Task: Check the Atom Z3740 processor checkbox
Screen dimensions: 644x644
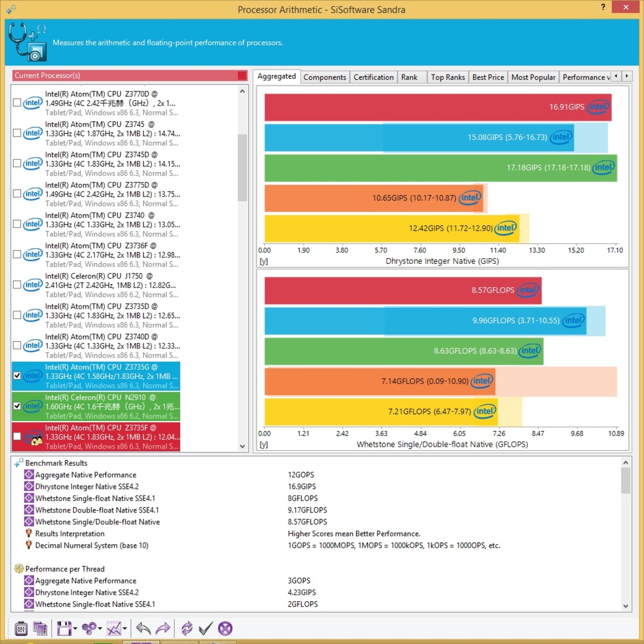Action: (x=17, y=224)
